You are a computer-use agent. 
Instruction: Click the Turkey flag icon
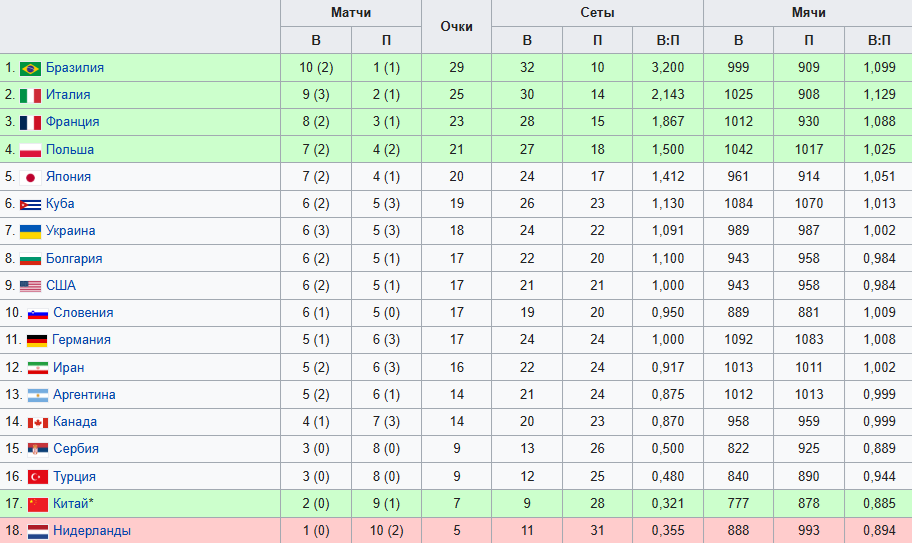(x=37, y=476)
